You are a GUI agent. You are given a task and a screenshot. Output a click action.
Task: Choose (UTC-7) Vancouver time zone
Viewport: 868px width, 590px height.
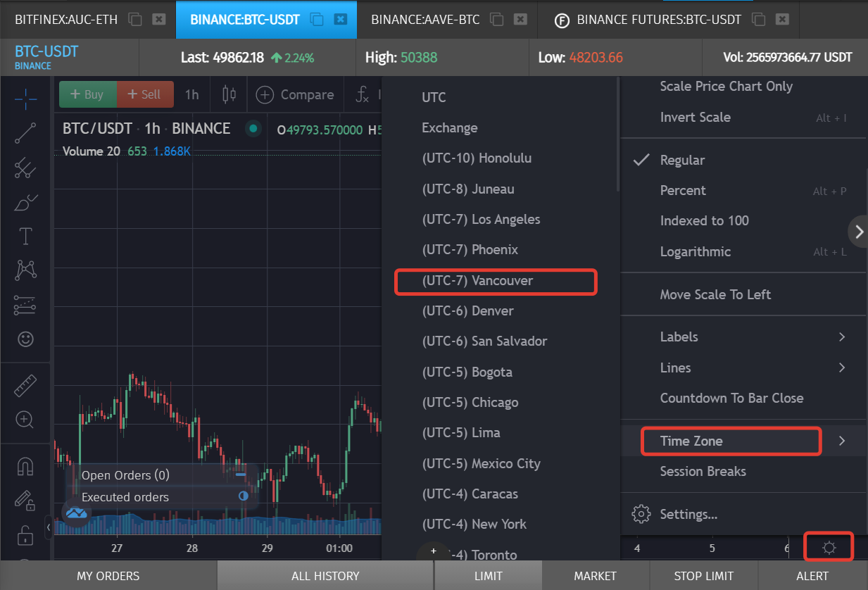click(x=496, y=280)
